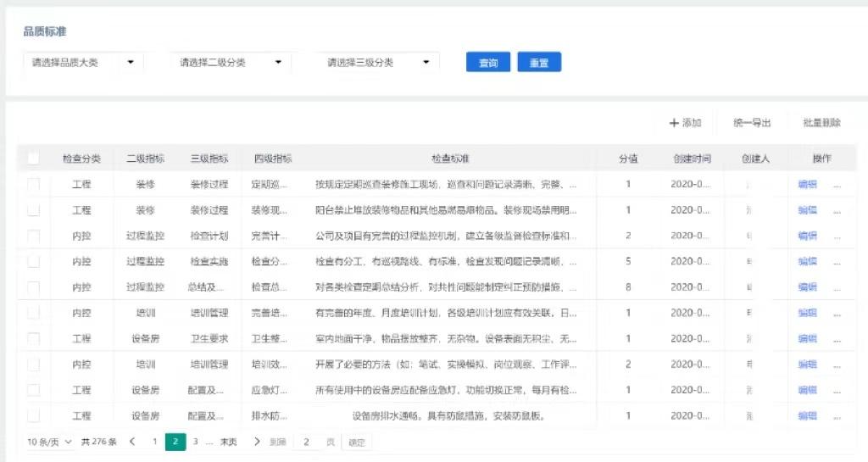Screen dimensions: 868x462
Task: Select current page 2 in pagination
Action: 175,442
